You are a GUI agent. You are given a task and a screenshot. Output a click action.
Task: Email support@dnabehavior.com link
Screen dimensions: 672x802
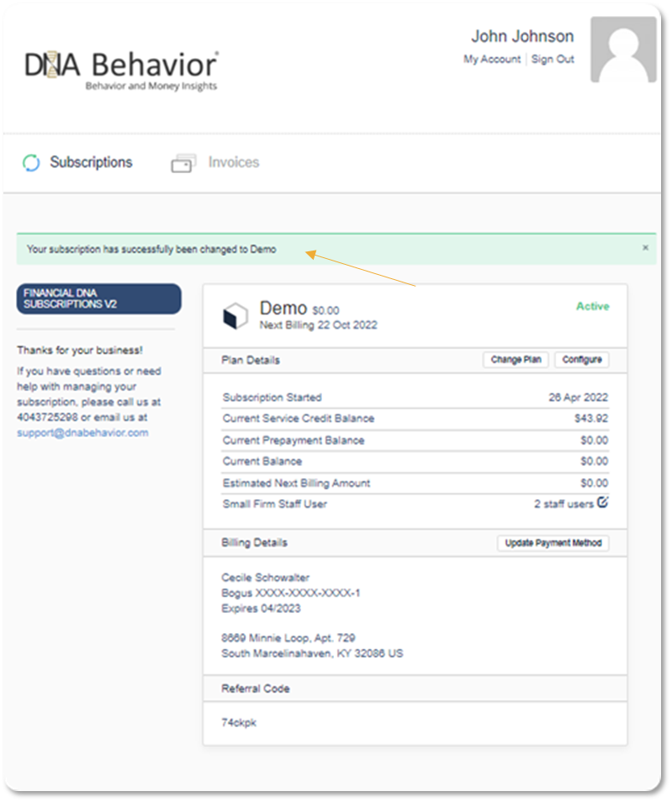point(82,433)
